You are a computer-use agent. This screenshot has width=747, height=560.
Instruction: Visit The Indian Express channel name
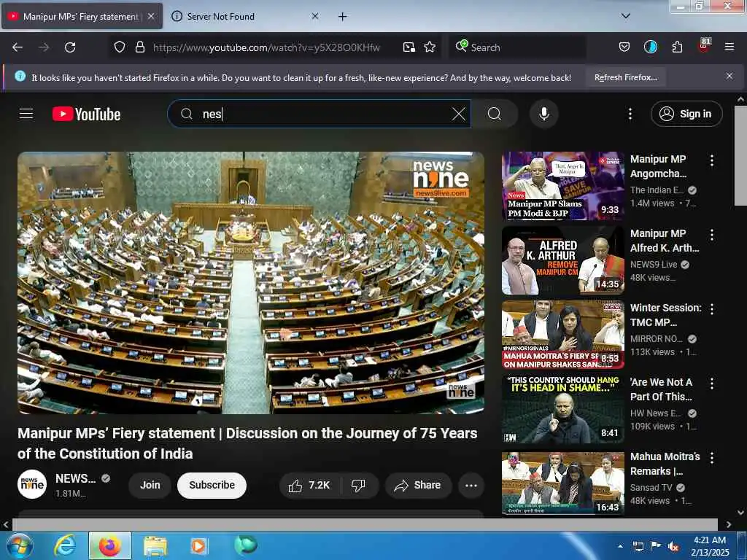[657, 190]
